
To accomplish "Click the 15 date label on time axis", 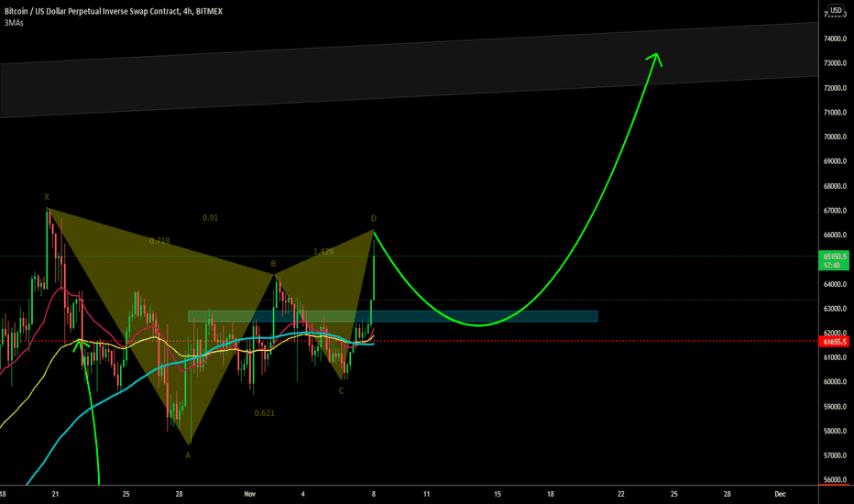I will pyautogui.click(x=498, y=494).
